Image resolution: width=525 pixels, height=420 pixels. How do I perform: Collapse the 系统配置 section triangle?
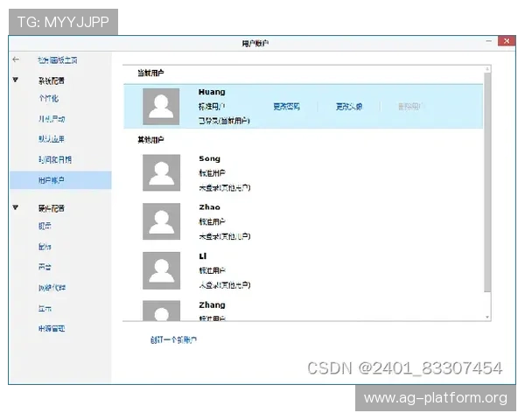coord(16,80)
